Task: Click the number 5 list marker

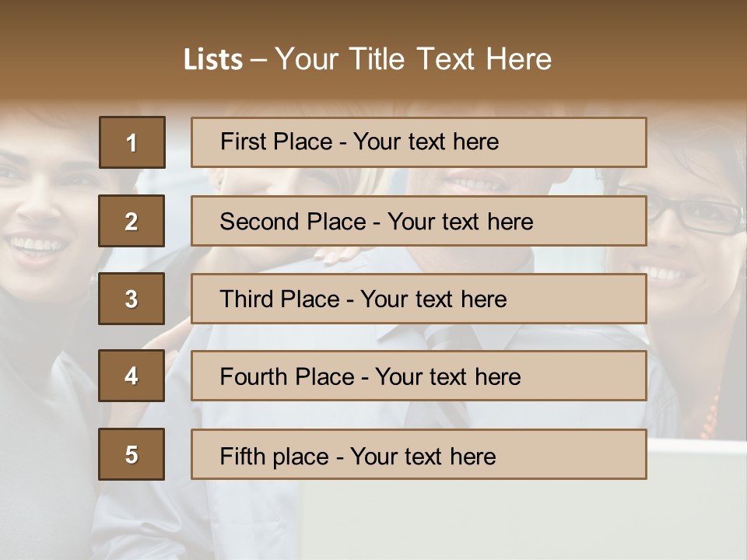Action: tap(132, 454)
